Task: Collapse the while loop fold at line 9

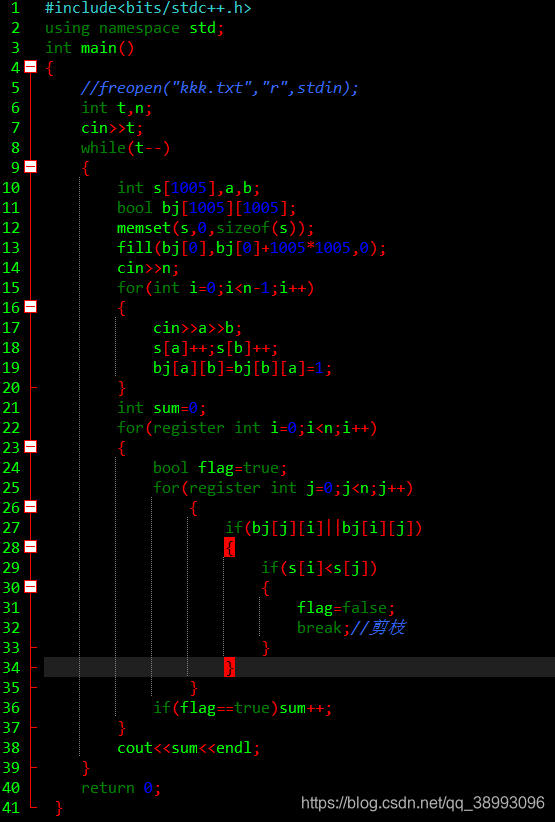Action: pos(31,167)
